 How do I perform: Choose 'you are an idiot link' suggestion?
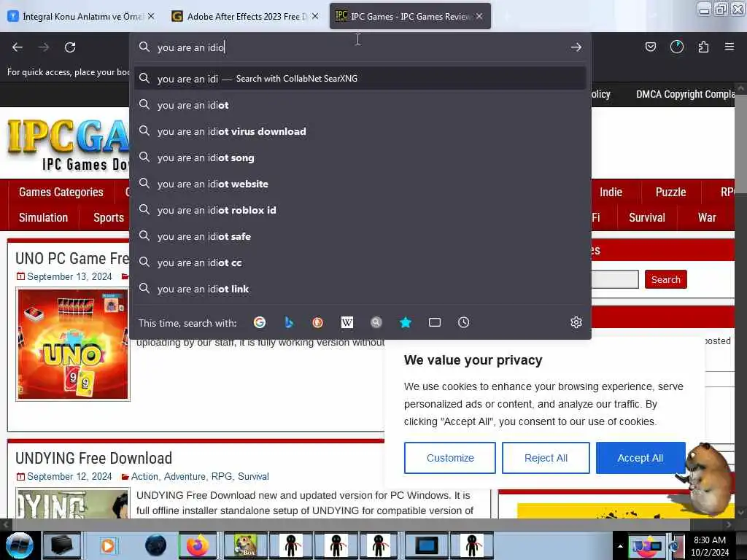coord(360,289)
